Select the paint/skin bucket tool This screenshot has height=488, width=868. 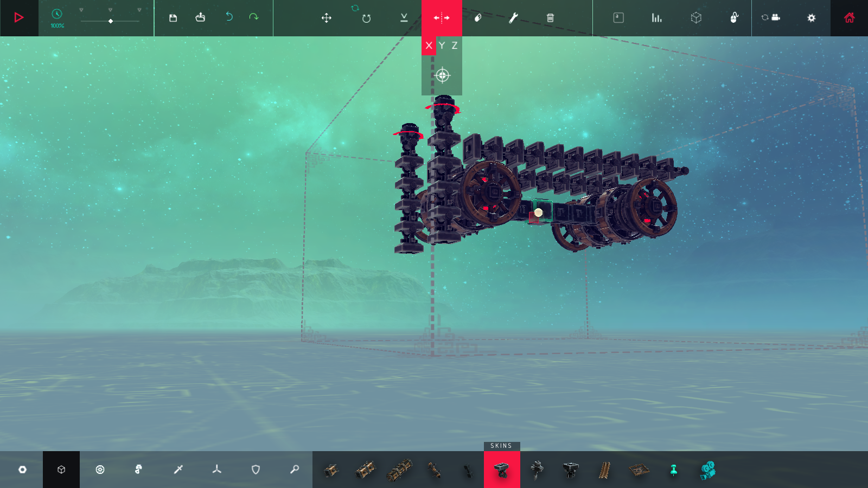(478, 18)
